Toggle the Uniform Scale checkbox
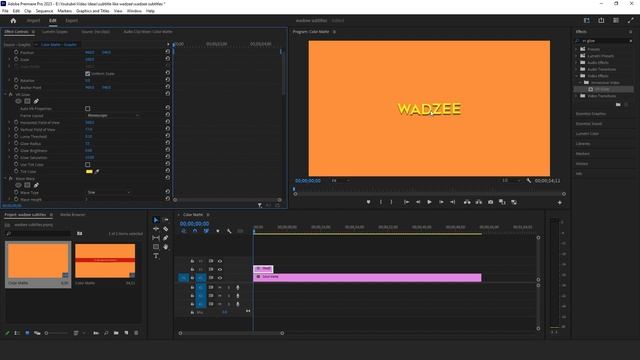Image resolution: width=640 pixels, height=360 pixels. 87,73
